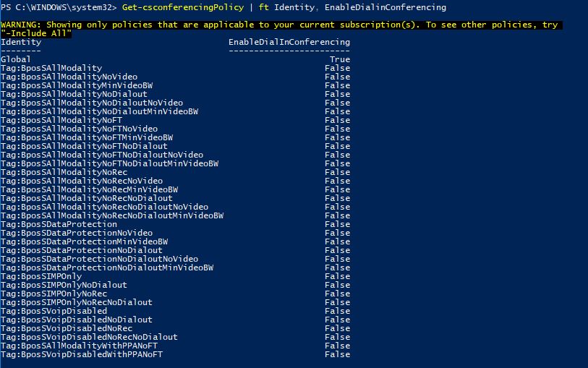Click the yellow WARNING message line
Viewport: 588px width, 368px height.
coord(279,25)
